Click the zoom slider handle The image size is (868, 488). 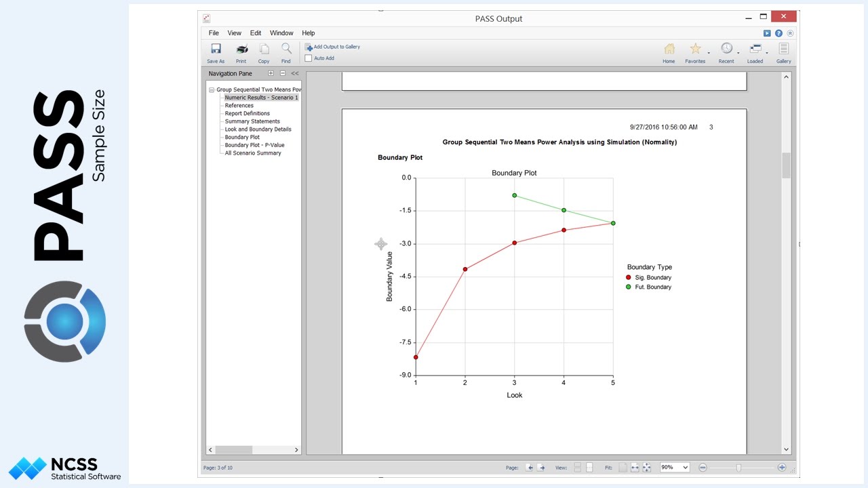pyautogui.click(x=738, y=468)
